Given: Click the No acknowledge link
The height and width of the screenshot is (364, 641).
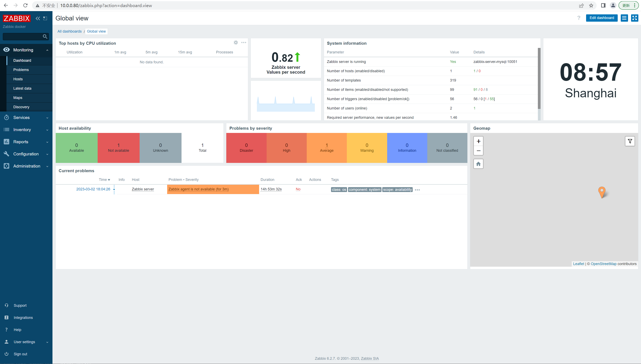Looking at the screenshot, I should click(x=298, y=189).
